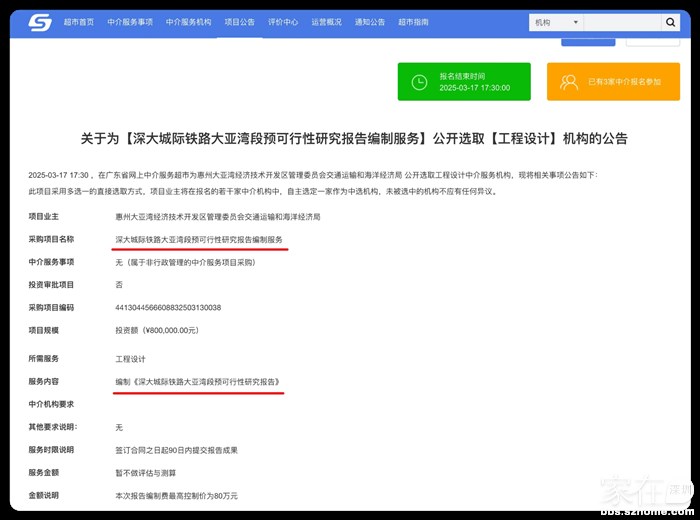Viewport: 700px width, 520px height.
Task: Open 中介服务事项 menu item
Action: 129,22
